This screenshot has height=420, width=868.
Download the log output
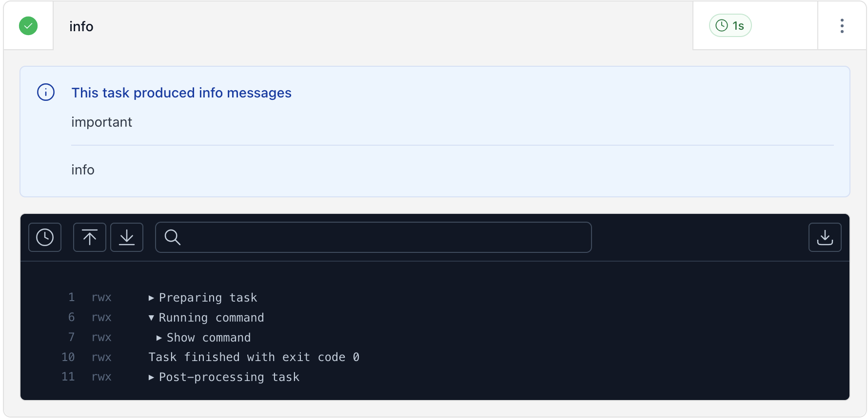pos(825,237)
